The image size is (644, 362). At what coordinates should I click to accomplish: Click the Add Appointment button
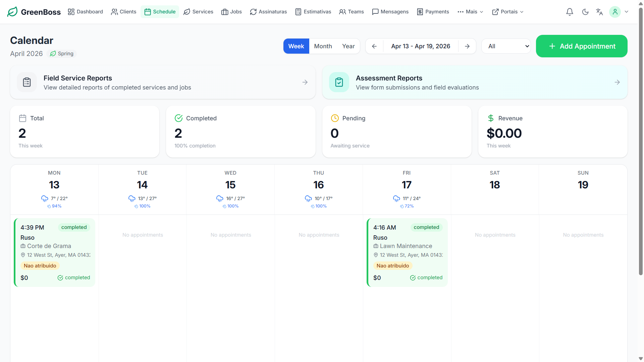point(581,46)
